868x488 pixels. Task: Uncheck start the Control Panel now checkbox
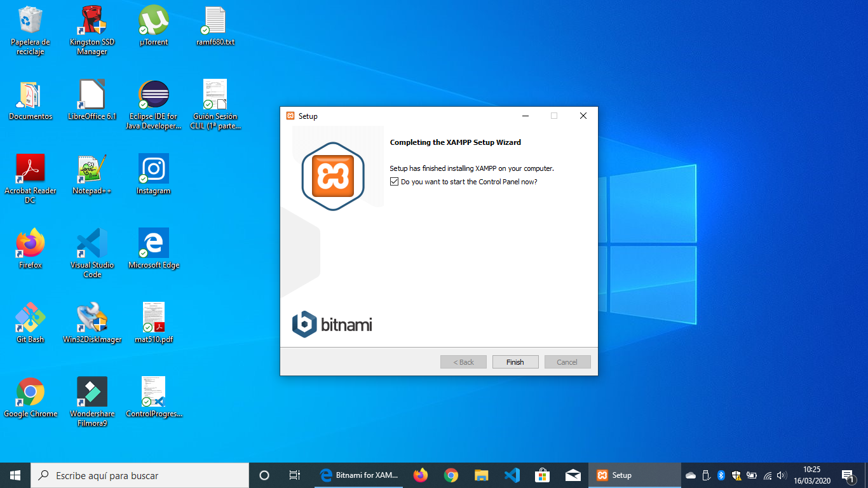point(395,182)
